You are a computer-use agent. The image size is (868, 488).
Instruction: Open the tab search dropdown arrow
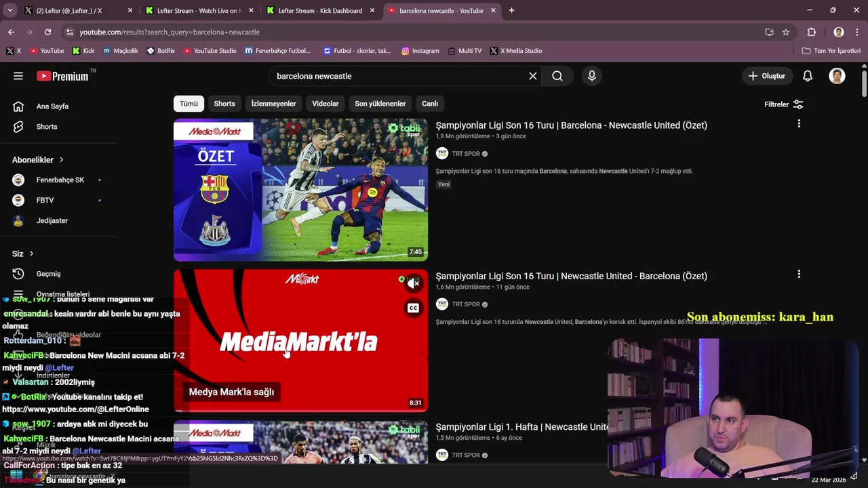click(9, 10)
